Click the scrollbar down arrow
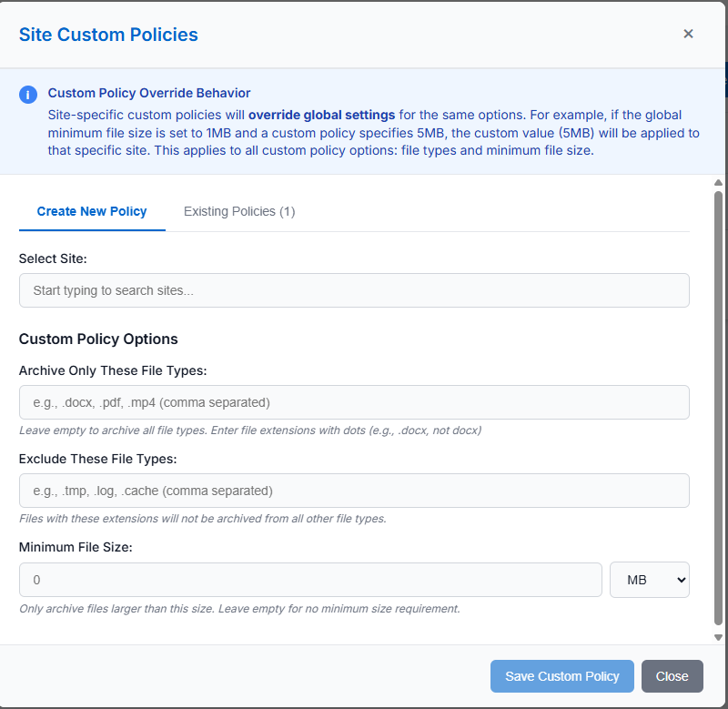Viewport: 728px width, 709px height. (x=718, y=637)
